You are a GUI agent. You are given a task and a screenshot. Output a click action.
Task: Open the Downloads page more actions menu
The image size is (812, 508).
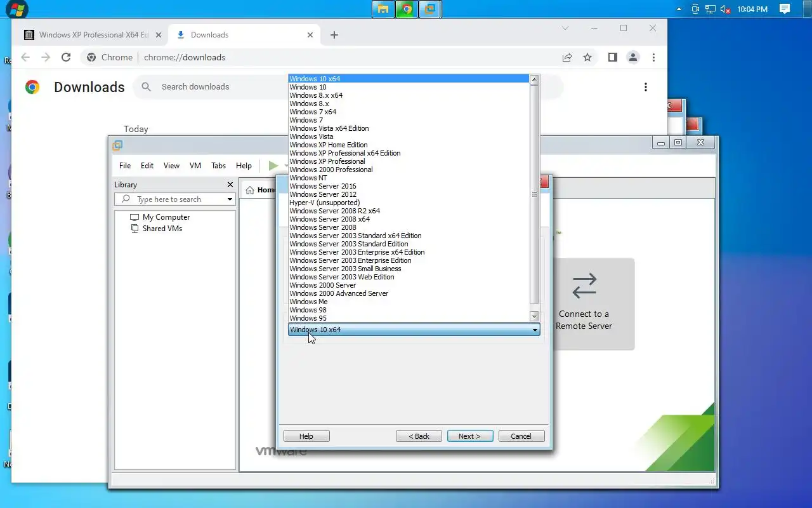coord(646,87)
